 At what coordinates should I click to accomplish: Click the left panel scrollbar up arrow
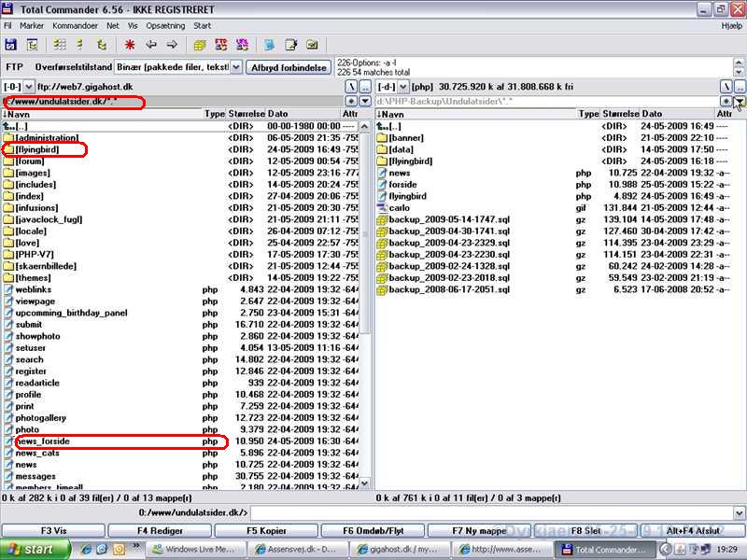tap(364, 126)
